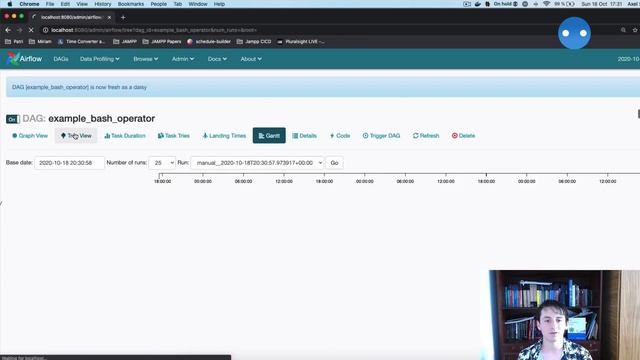Screen dimensions: 640x360
Task: Click the Wi-Fi status icon
Action: [x=546, y=4]
